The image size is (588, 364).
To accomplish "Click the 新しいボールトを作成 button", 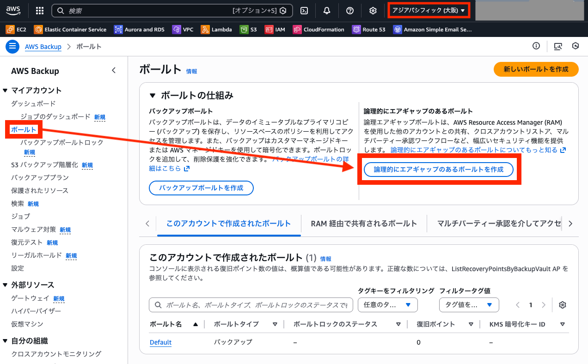I will pos(535,70).
